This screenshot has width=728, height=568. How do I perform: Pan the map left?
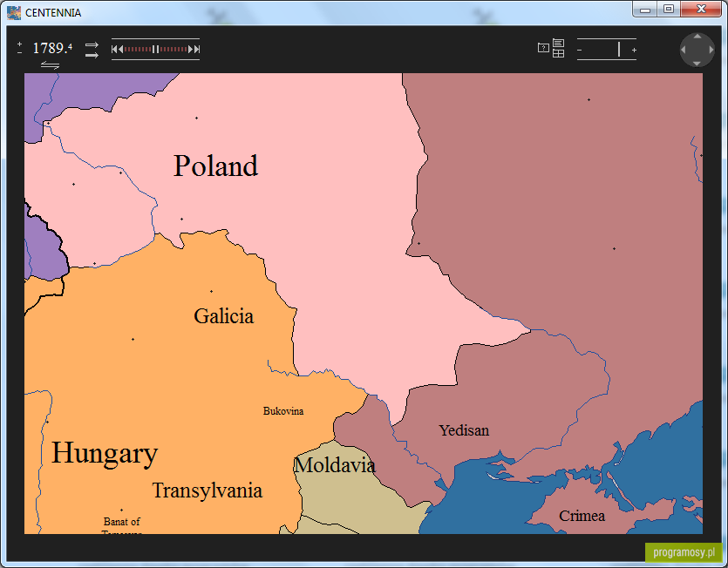(684, 50)
